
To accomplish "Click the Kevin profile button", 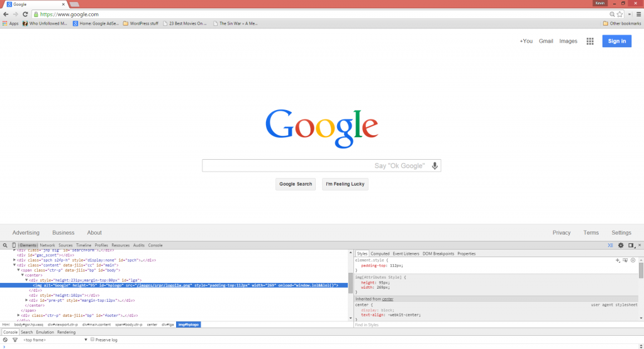I will coord(600,3).
